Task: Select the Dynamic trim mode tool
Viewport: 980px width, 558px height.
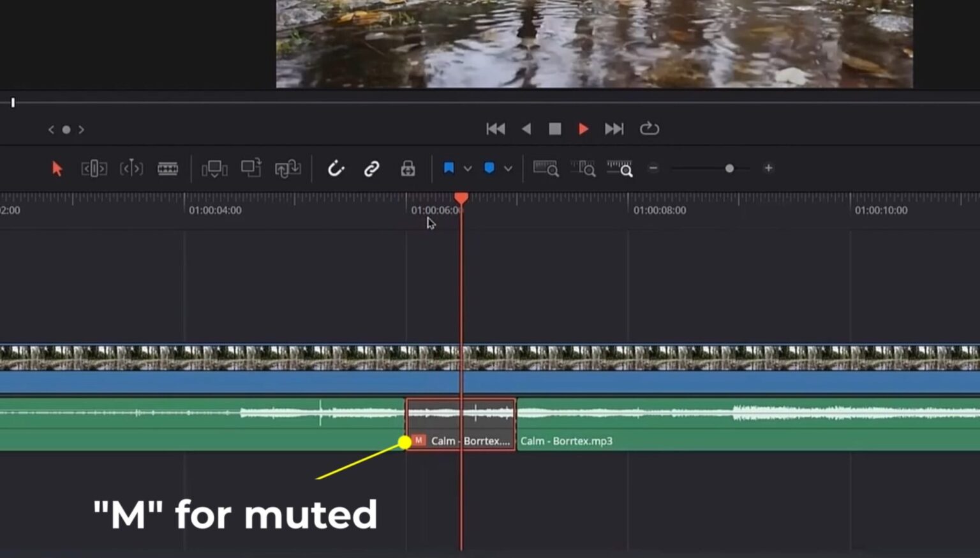Action: (131, 168)
